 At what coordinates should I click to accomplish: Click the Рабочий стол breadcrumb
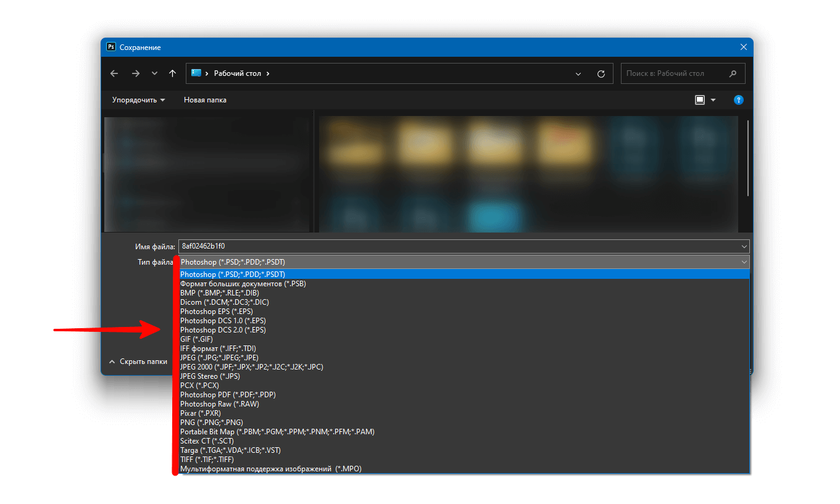click(238, 73)
